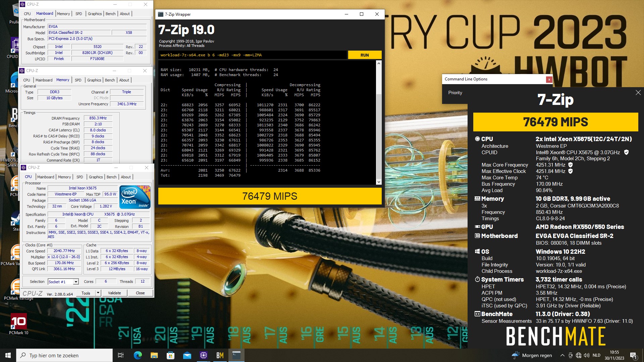Viewport: 644px width, 362px height.
Task: Close the BenchMate 7-Zip result panel
Action: click(x=638, y=93)
